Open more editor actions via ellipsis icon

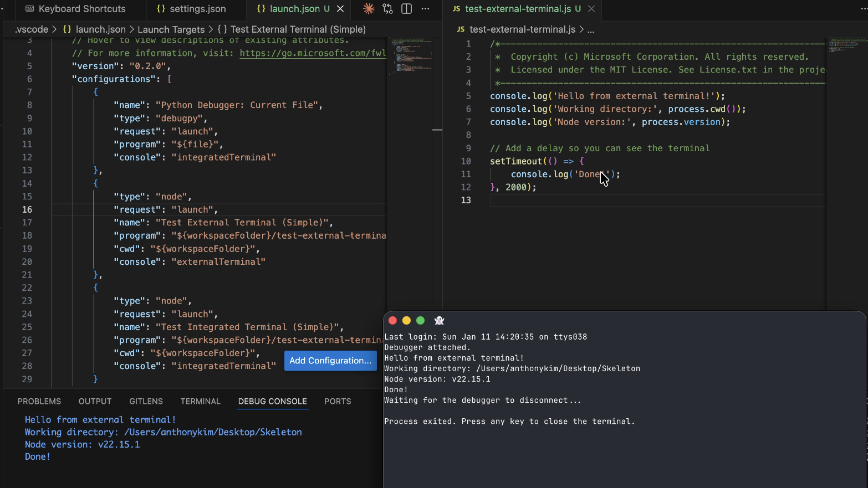(425, 9)
